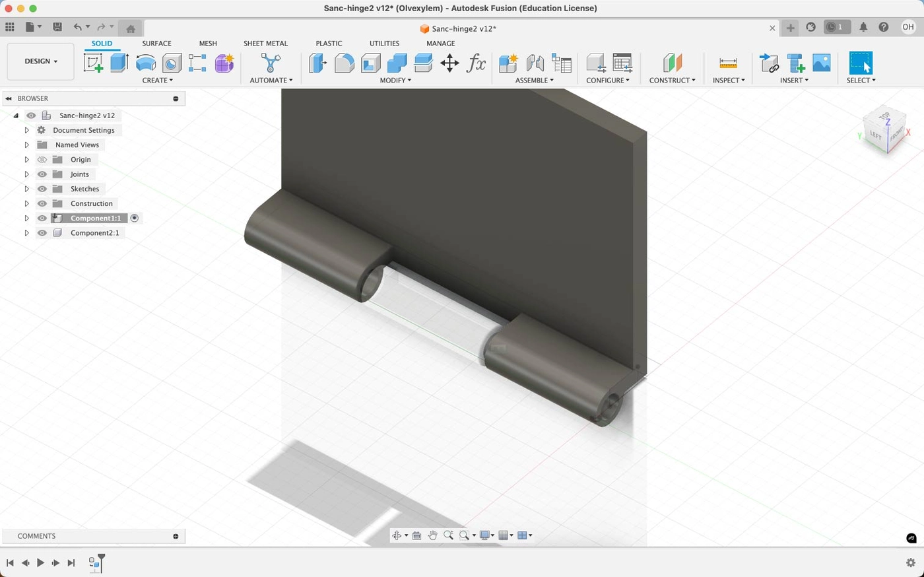Image resolution: width=924 pixels, height=577 pixels.
Task: Select the Extrude tool
Action: (x=119, y=63)
